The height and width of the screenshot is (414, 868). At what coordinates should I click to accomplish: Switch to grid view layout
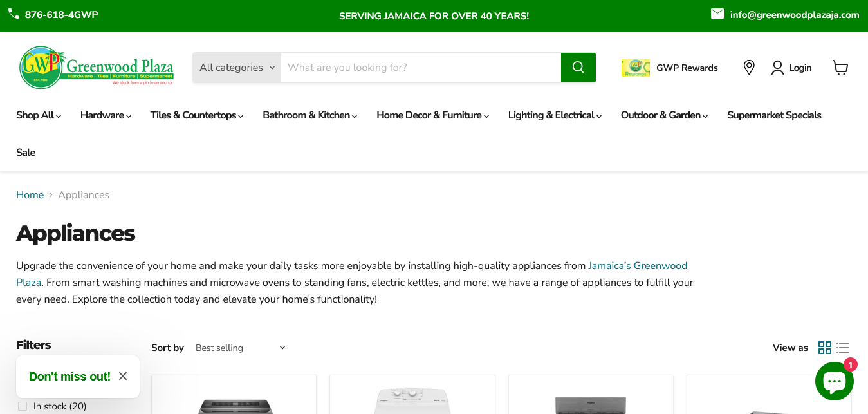pyautogui.click(x=824, y=348)
